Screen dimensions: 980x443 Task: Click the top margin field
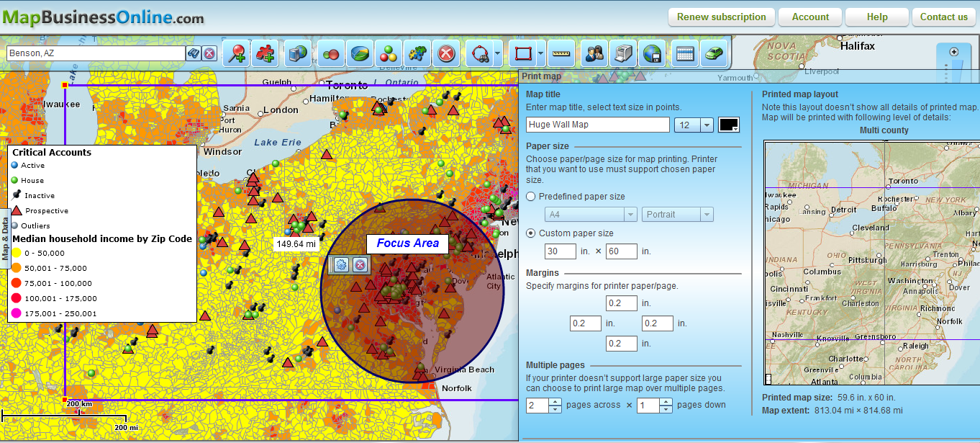point(622,303)
